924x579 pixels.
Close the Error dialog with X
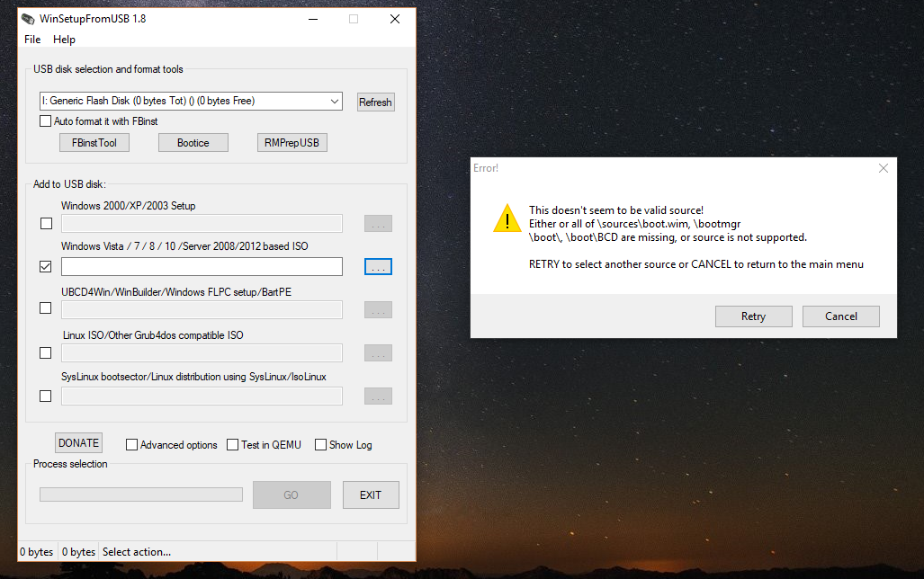(x=883, y=168)
